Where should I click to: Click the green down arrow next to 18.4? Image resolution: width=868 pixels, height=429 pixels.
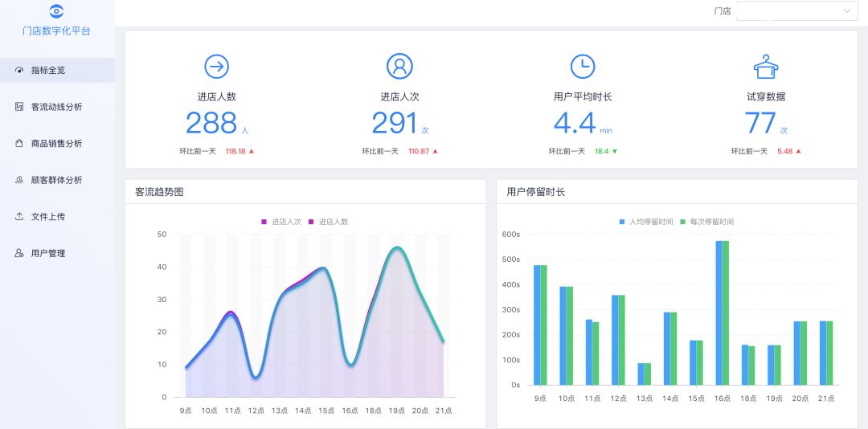tap(615, 151)
